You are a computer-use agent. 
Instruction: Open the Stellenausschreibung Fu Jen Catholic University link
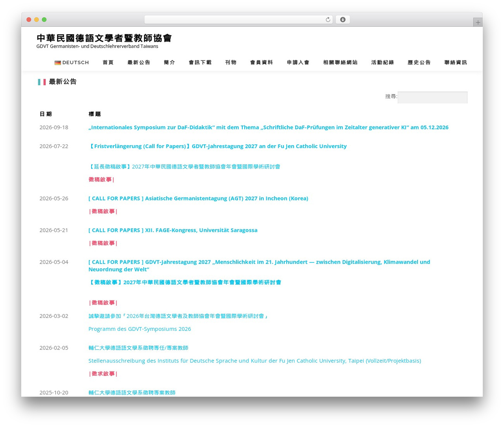[255, 361]
